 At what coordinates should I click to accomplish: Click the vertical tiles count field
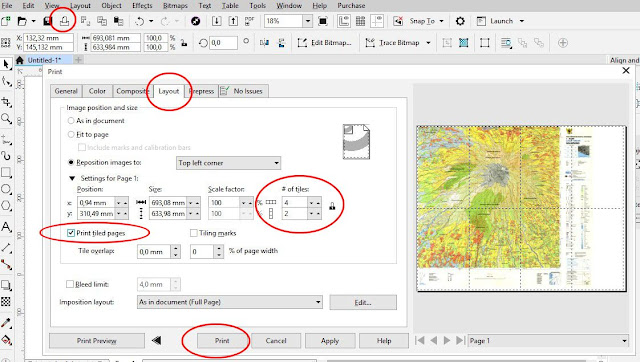coord(295,213)
